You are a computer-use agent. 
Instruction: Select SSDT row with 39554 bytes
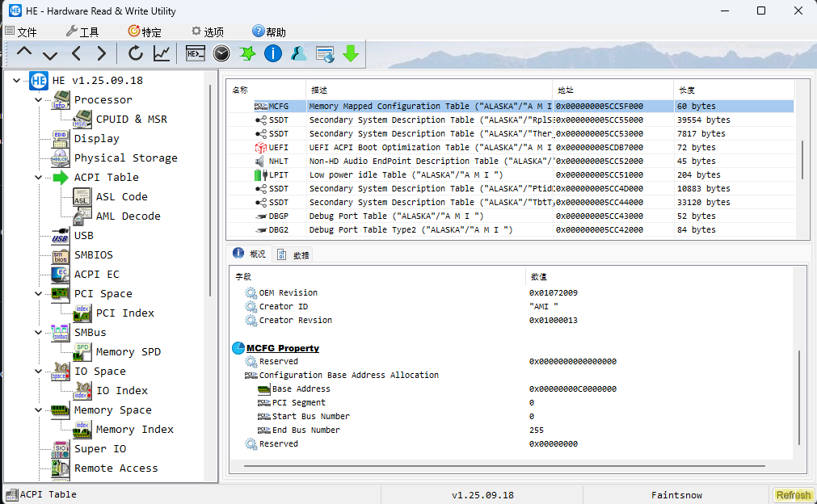[511, 120]
